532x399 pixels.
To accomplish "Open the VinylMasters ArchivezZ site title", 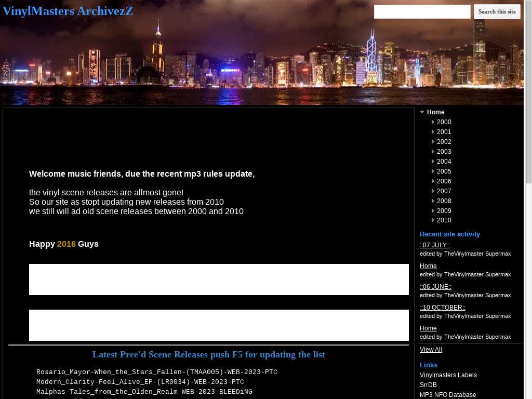I will tap(68, 11).
